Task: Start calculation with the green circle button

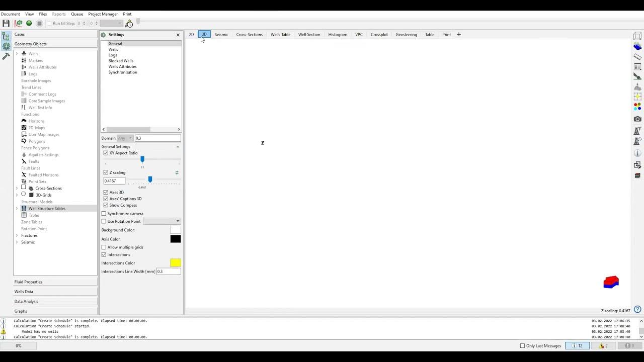Action: [29, 23]
